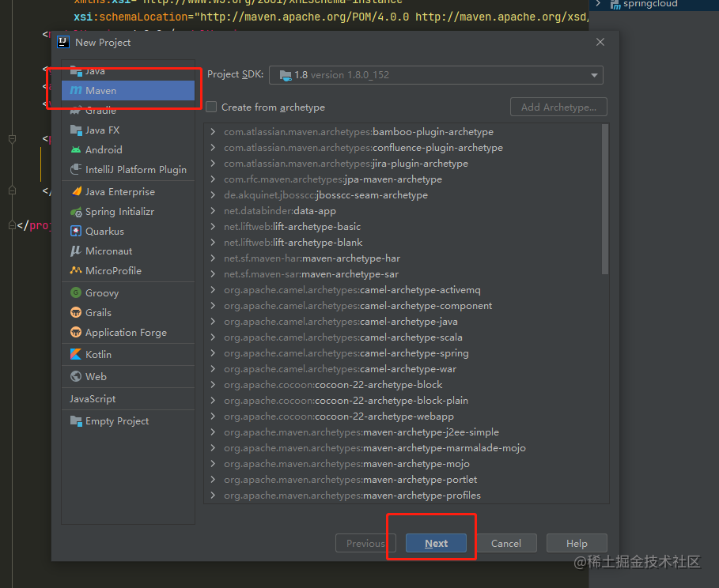Click the Micronaut mu icon
Viewport: 719px width, 588px height.
76,251
